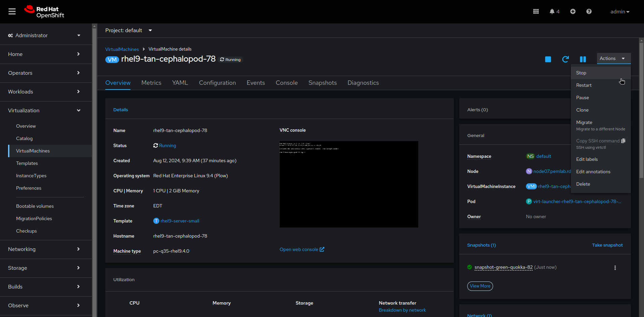644x317 pixels.
Task: Click the help question mark icon
Action: (589, 11)
